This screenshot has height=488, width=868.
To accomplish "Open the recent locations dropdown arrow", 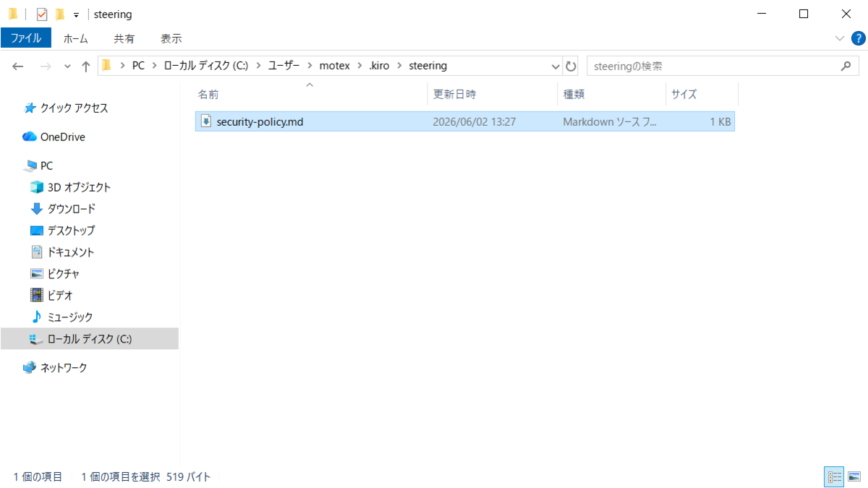I will [x=67, y=66].
